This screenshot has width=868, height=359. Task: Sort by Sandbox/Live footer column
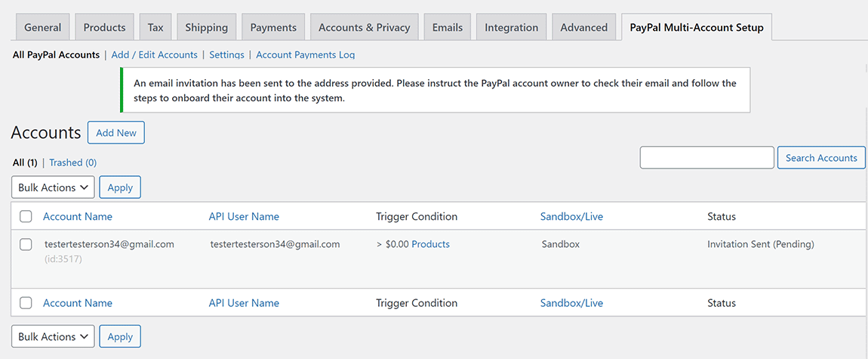click(572, 303)
